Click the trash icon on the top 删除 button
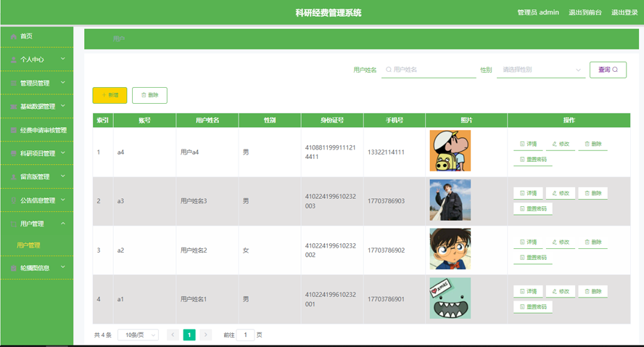The width and height of the screenshot is (644, 347). click(x=144, y=95)
